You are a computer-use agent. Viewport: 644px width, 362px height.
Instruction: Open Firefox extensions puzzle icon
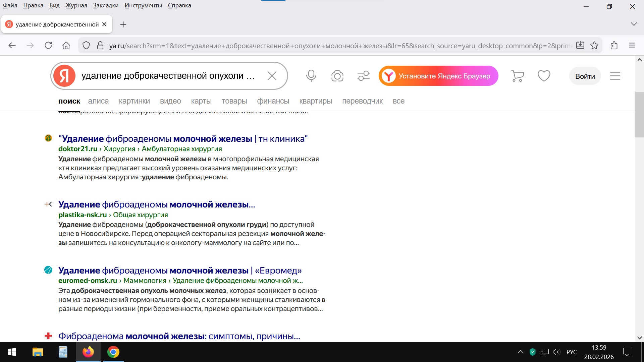point(614,46)
